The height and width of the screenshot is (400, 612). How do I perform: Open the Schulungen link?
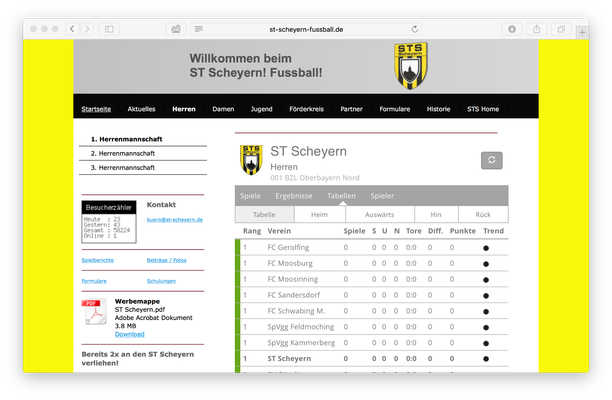pyautogui.click(x=161, y=281)
